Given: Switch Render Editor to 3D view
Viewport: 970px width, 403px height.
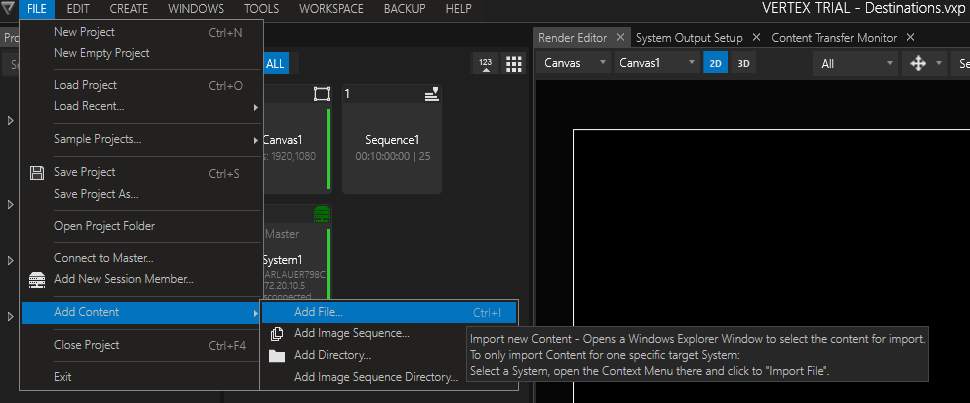Looking at the screenshot, I should (x=743, y=64).
